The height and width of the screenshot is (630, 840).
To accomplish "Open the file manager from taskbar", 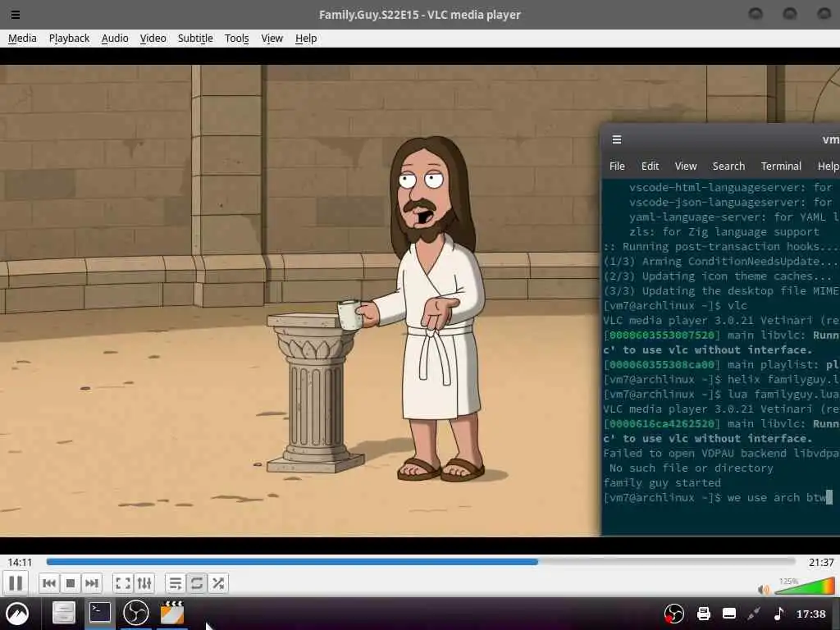I will (x=63, y=614).
